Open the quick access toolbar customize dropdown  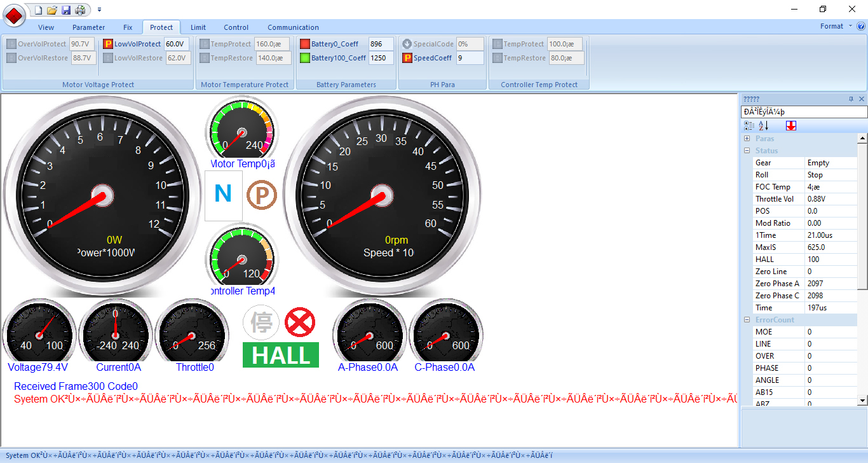click(x=100, y=10)
